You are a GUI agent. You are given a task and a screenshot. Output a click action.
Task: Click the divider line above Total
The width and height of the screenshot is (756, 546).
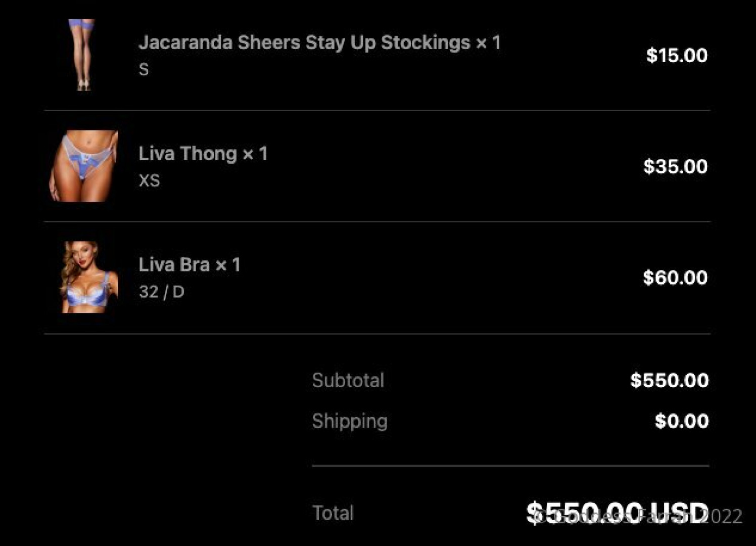point(510,466)
